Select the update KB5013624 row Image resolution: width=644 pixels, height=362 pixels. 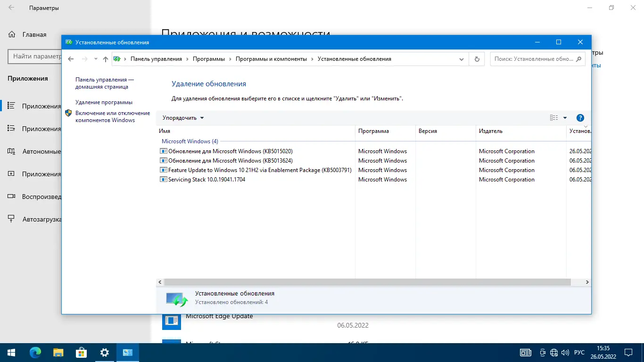point(373,161)
